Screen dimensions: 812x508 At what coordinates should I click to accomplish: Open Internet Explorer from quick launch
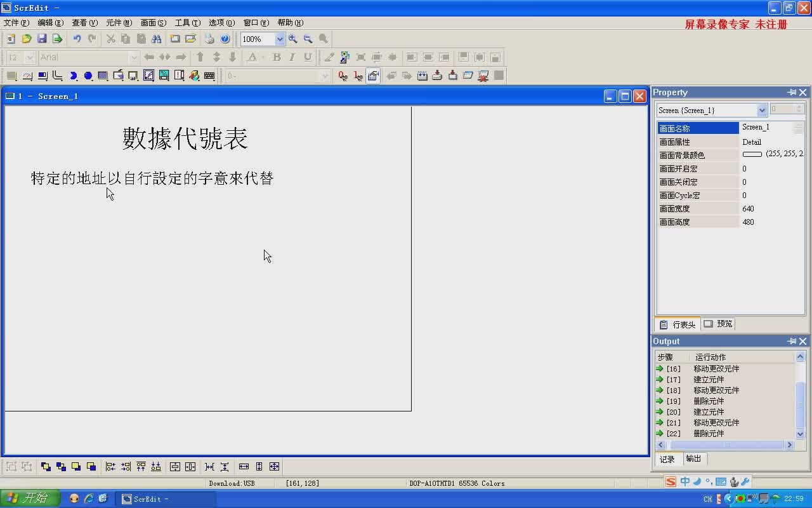[89, 498]
